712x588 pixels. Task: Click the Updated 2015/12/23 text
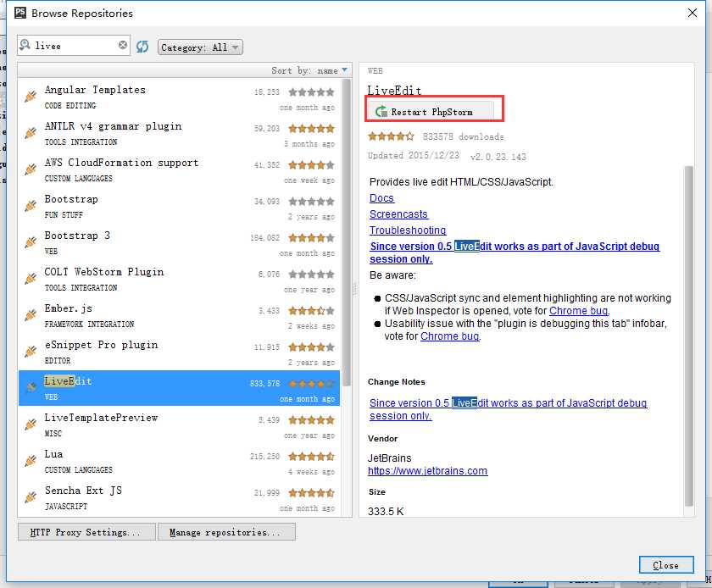pyautogui.click(x=414, y=155)
